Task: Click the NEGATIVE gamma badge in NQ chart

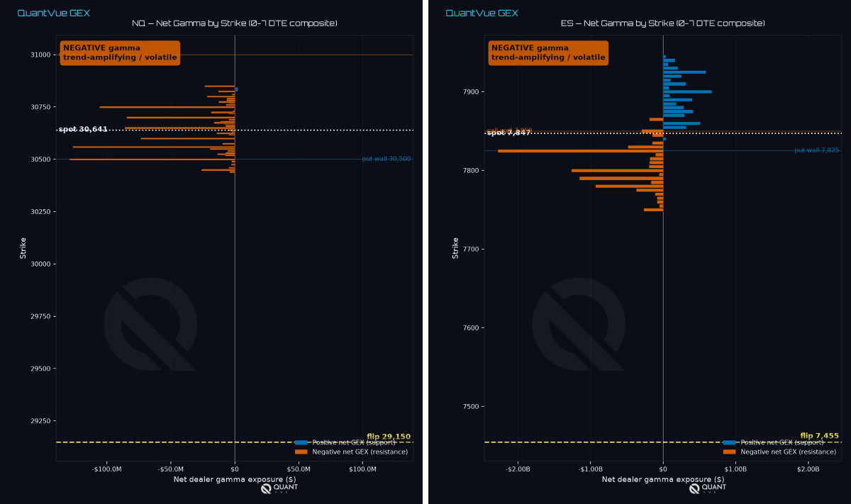Action: pos(120,52)
